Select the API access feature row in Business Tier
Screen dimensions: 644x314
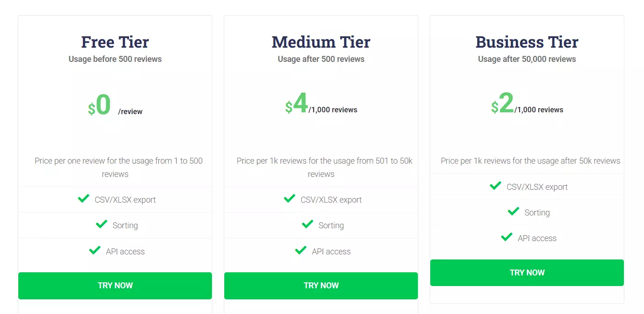tap(527, 238)
